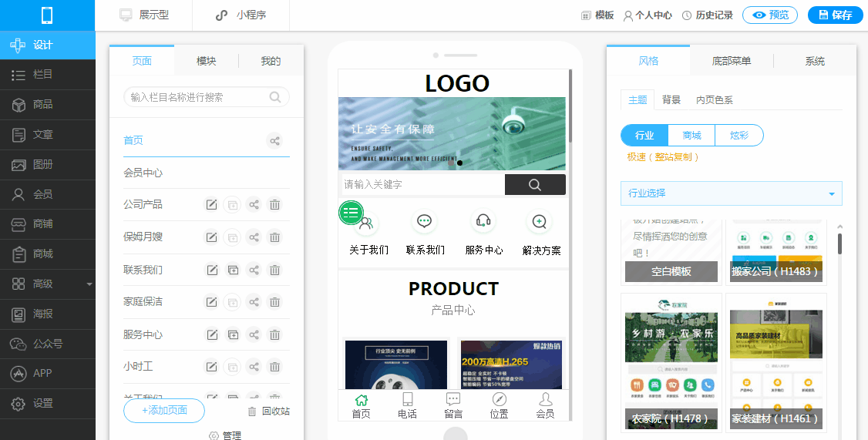Viewport: 868px width, 440px height.
Task: Delete the 保姆月嫂 page
Action: (x=274, y=237)
